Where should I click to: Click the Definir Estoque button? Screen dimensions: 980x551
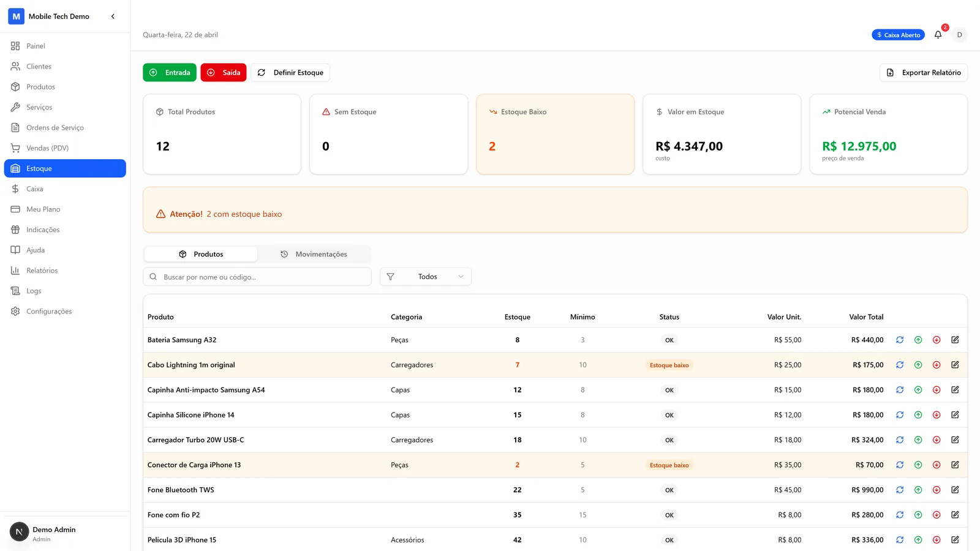point(290,72)
